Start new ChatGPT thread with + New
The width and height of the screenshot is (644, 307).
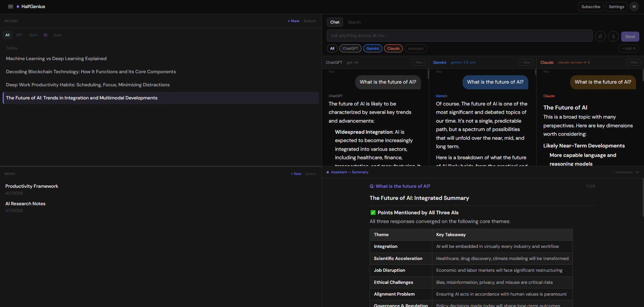click(x=418, y=62)
